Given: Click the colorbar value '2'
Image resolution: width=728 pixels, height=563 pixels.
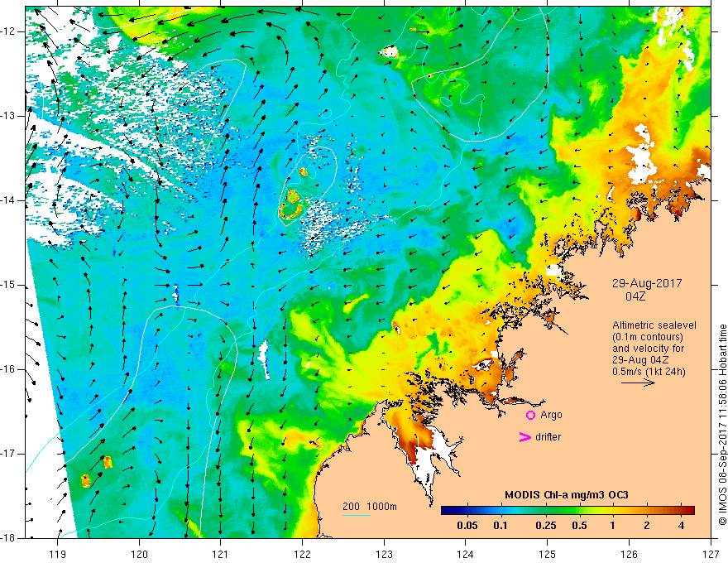Looking at the screenshot, I should click(647, 526).
